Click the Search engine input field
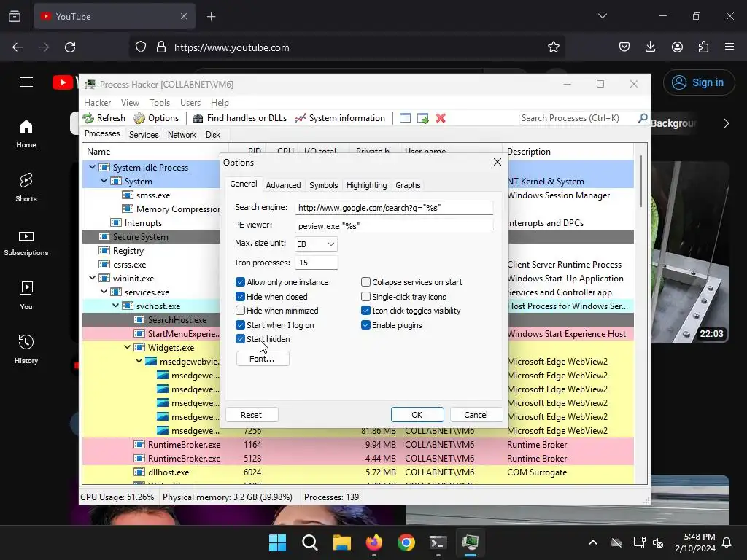This screenshot has height=560, width=747. point(393,208)
